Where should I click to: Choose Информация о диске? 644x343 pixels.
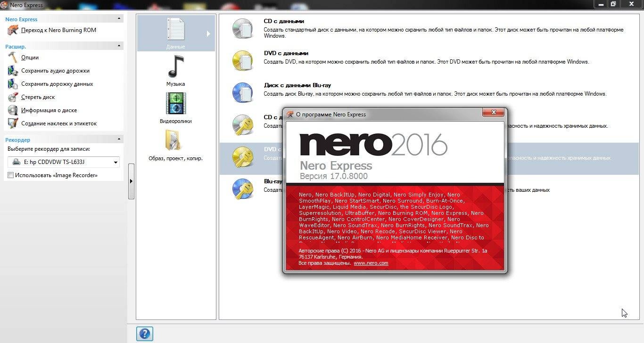coord(49,110)
